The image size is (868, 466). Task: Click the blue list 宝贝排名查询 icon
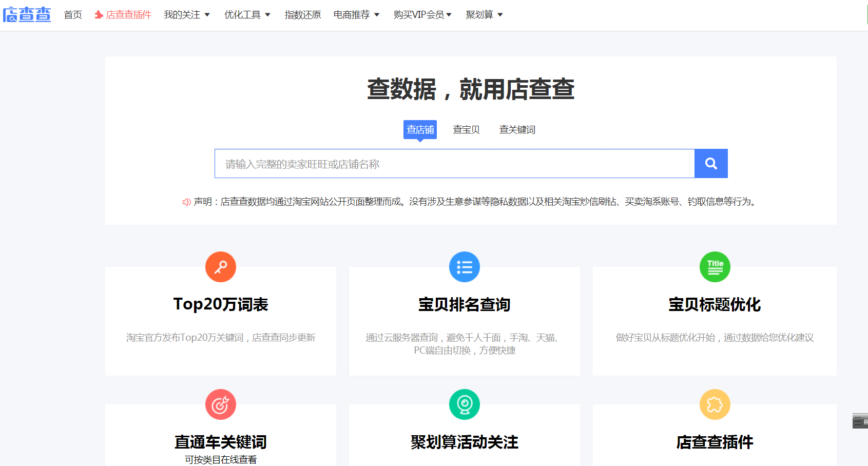(x=465, y=267)
